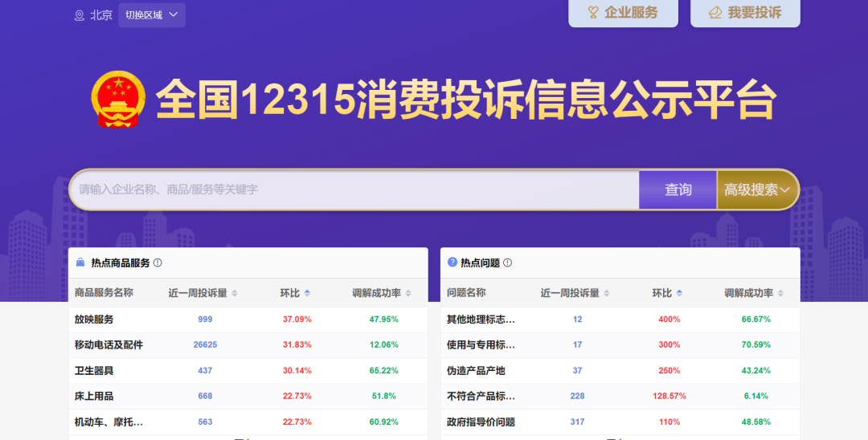Select the 不符合产品标… issue row
This screenshot has height=440, width=868.
coord(481,397)
